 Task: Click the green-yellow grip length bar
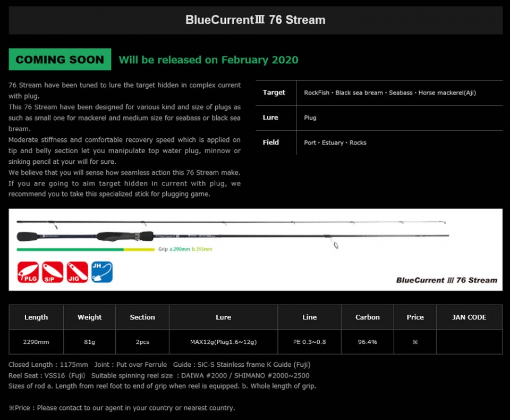point(86,249)
